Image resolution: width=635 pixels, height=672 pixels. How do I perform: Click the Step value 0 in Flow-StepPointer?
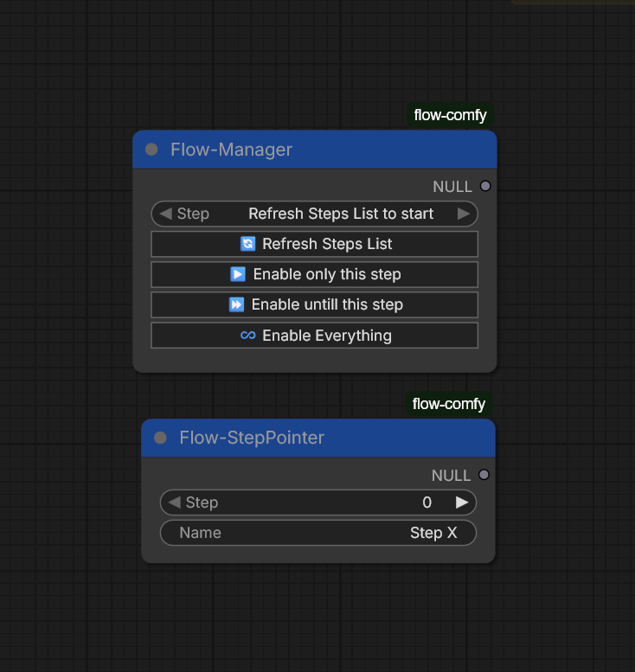tap(427, 502)
